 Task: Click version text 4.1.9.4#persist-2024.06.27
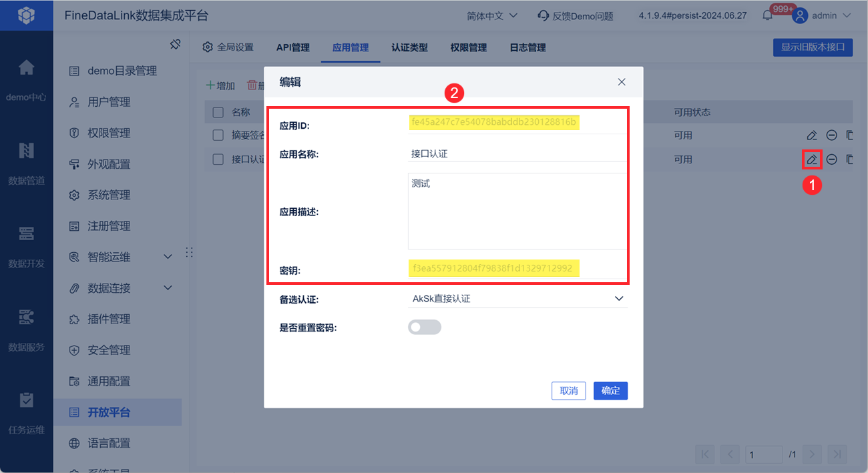692,15
